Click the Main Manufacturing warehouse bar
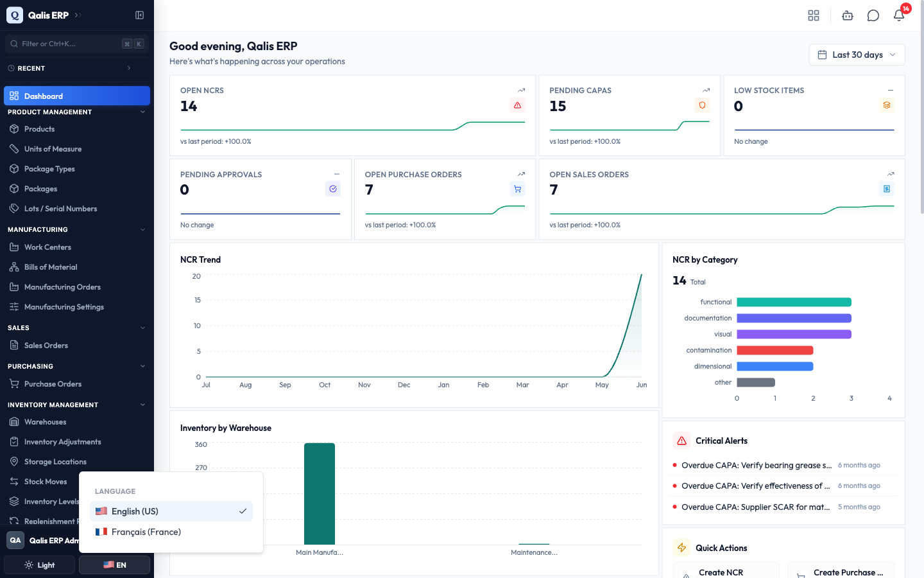 pyautogui.click(x=320, y=494)
